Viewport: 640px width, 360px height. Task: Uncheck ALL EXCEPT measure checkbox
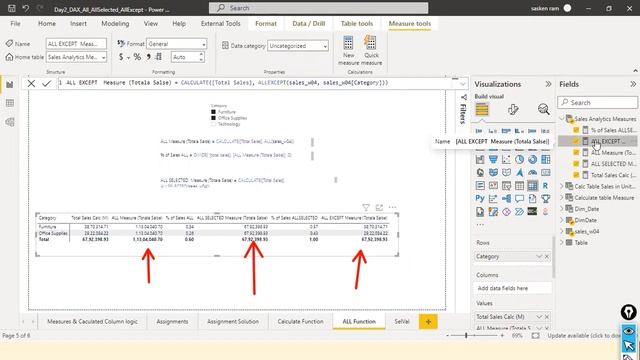coord(576,141)
